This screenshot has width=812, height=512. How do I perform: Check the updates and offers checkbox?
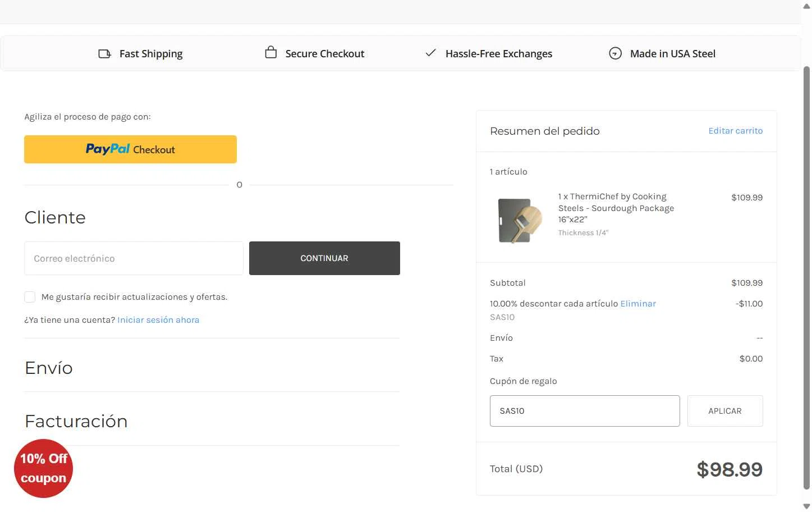pyautogui.click(x=30, y=297)
